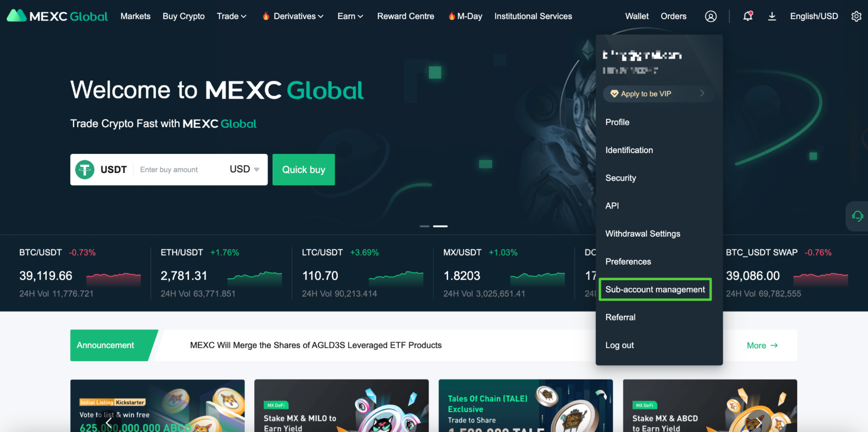Choose Security from account menu

[620, 178]
